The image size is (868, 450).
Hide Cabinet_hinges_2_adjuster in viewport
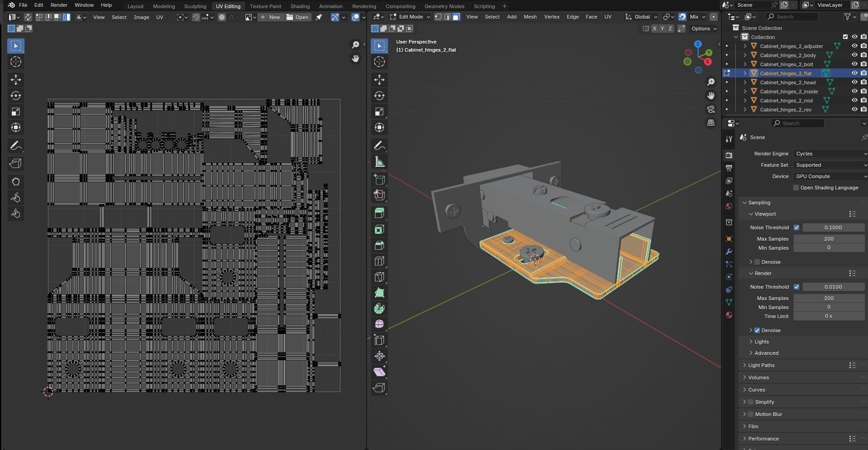tap(854, 46)
